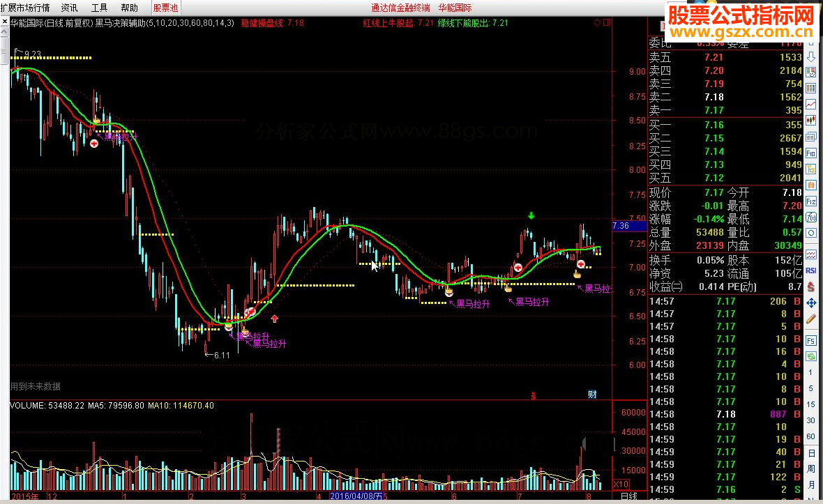Click the 9.23 high price label on chart
The width and height of the screenshot is (823, 504).
(33, 54)
